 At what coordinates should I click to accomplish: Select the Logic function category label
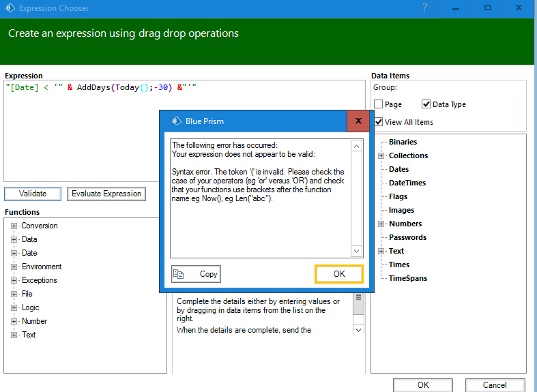point(30,308)
